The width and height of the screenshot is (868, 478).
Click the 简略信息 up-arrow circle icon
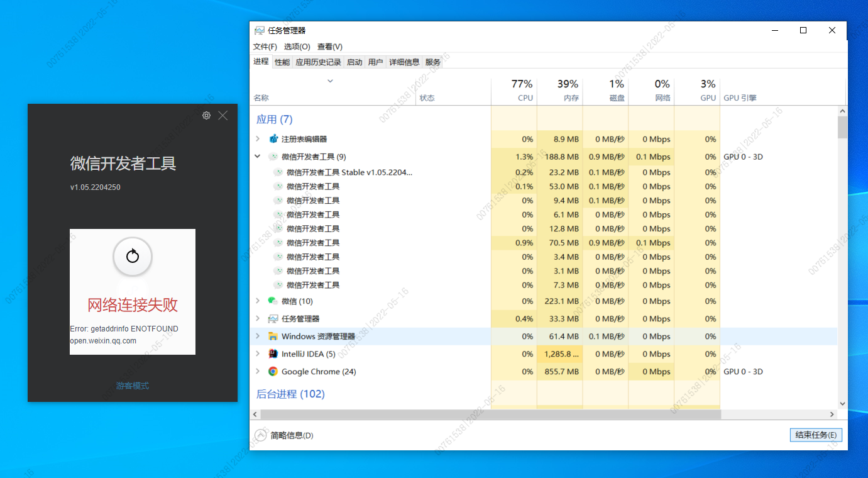[x=261, y=435]
